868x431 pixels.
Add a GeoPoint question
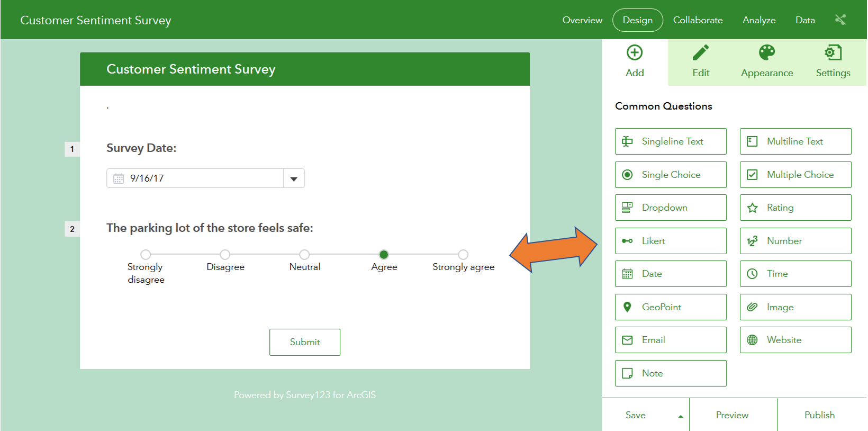[x=671, y=307]
